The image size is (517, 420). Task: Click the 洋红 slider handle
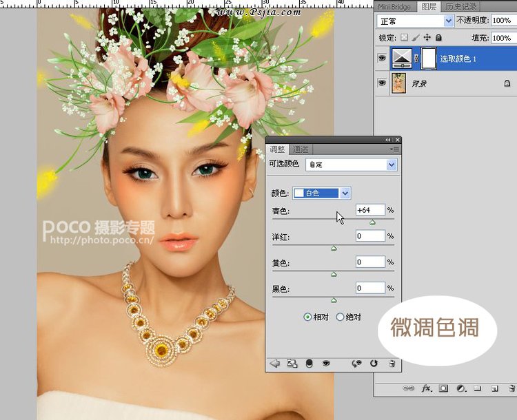(334, 248)
